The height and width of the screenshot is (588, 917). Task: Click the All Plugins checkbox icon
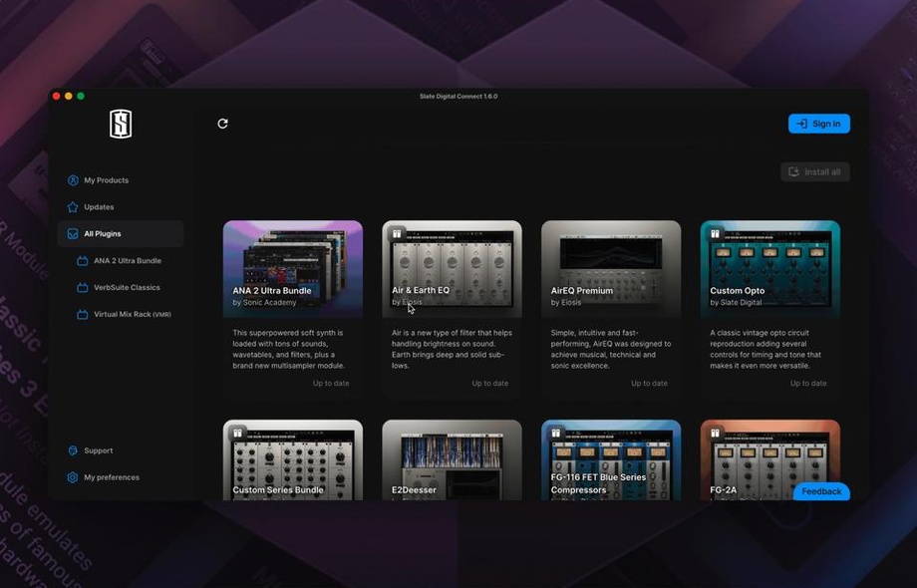coord(73,234)
